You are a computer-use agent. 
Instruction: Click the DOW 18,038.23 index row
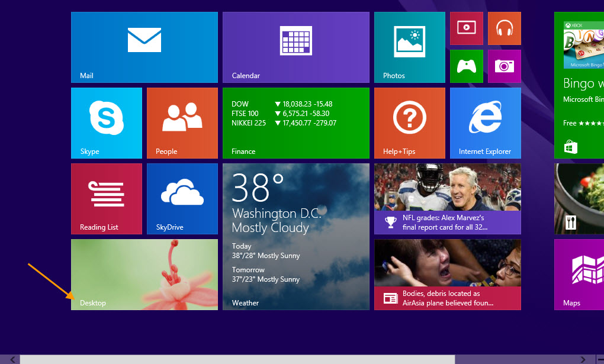coord(282,104)
